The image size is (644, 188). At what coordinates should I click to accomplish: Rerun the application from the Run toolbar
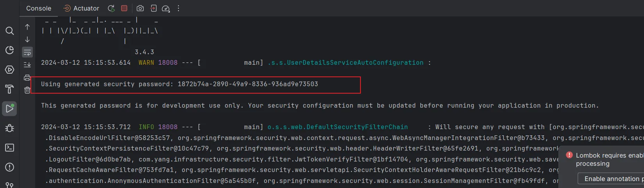tap(111, 8)
